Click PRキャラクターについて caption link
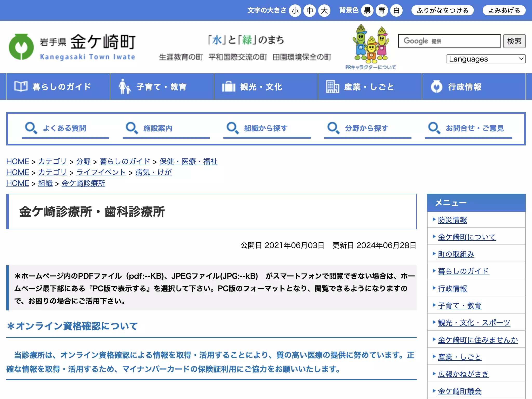 [x=371, y=67]
